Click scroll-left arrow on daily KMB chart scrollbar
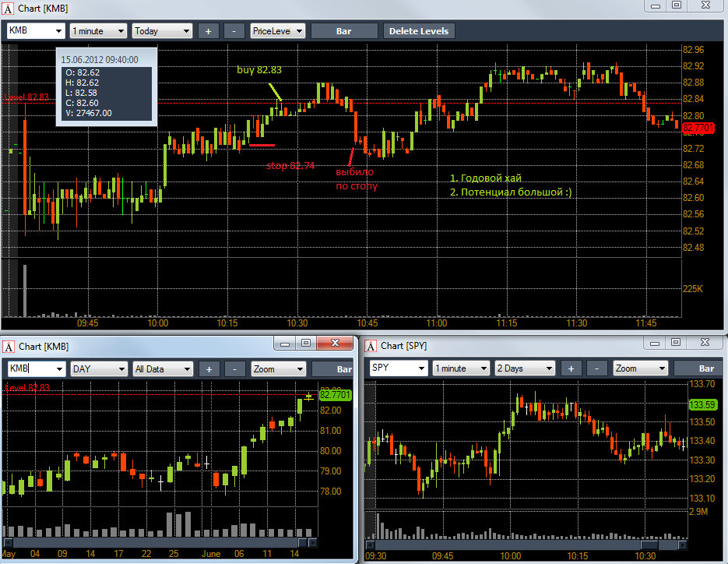The height and width of the screenshot is (564, 728). (x=8, y=543)
